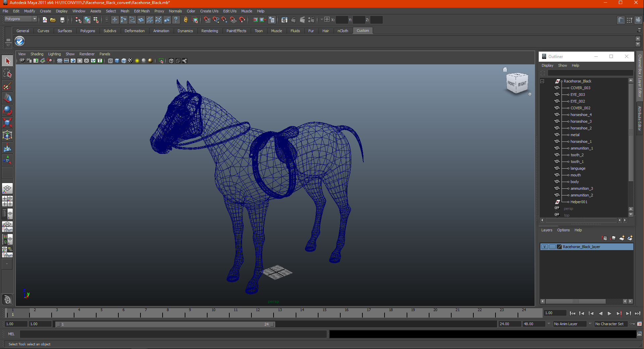This screenshot has height=349, width=644.
Task: Open the Attribute Editor side tab
Action: click(640, 118)
